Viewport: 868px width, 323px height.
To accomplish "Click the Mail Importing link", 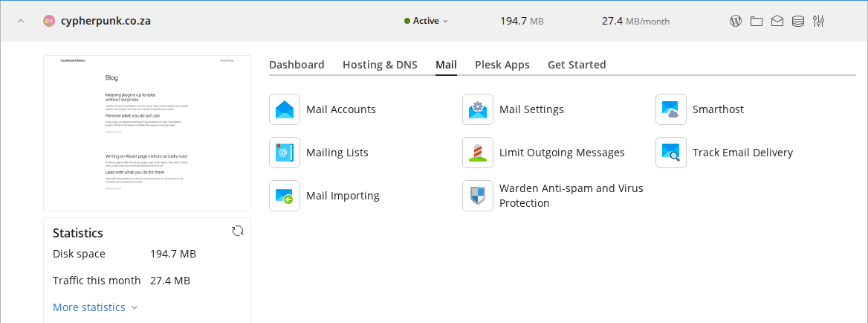I will (x=343, y=196).
